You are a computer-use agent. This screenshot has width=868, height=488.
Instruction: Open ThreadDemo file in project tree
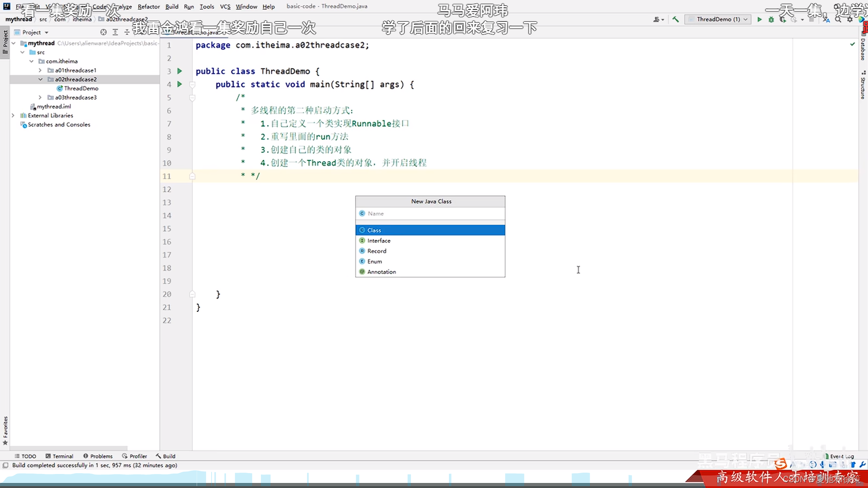pyautogui.click(x=81, y=89)
